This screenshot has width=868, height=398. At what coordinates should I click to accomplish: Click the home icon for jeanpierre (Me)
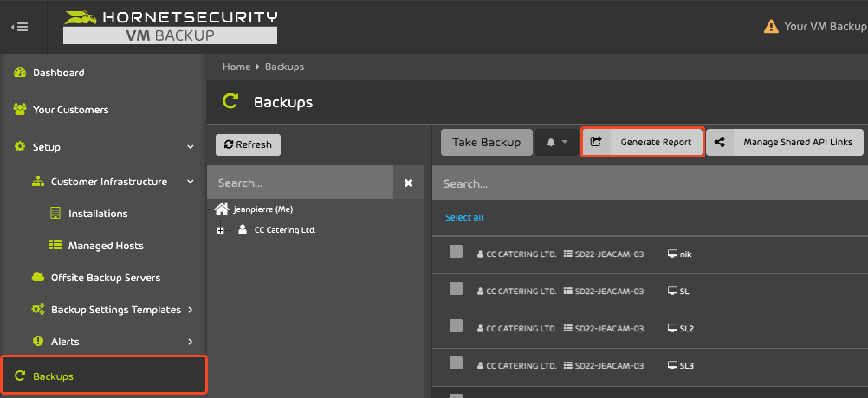[x=222, y=209]
